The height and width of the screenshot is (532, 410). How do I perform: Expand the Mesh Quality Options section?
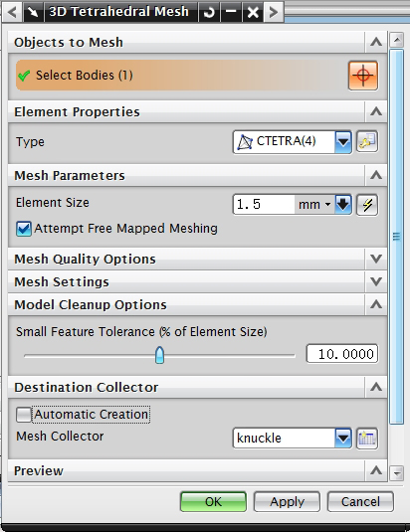[x=376, y=259]
